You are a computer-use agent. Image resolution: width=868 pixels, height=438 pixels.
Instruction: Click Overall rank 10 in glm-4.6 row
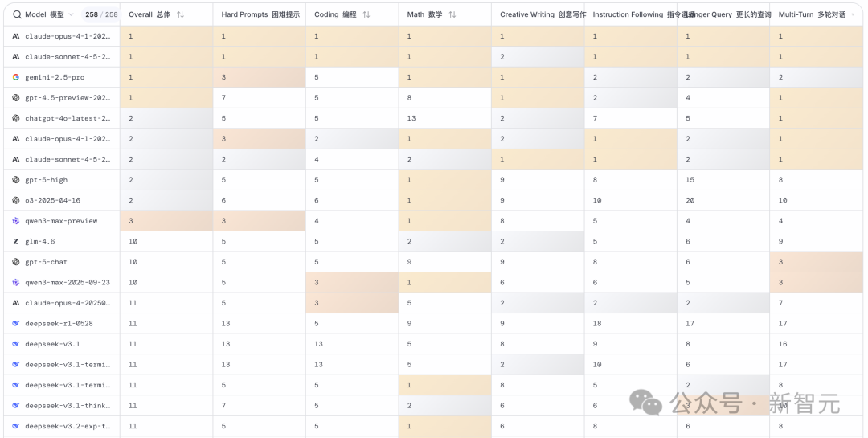click(133, 241)
